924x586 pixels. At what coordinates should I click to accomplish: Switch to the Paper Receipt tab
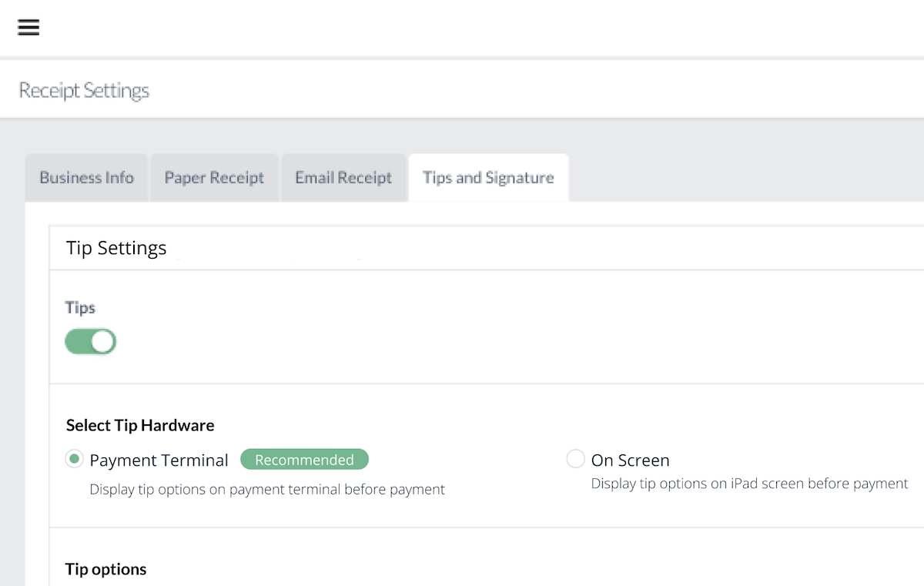tap(214, 177)
